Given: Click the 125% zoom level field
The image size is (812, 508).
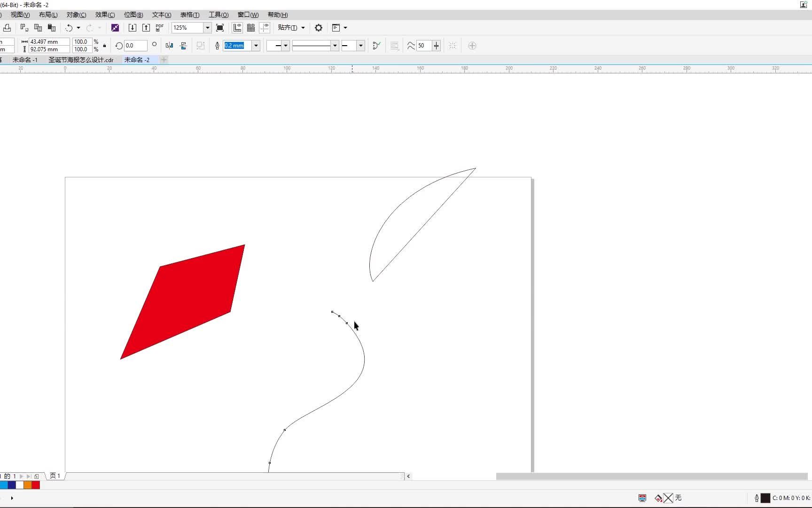Looking at the screenshot, I should (187, 28).
